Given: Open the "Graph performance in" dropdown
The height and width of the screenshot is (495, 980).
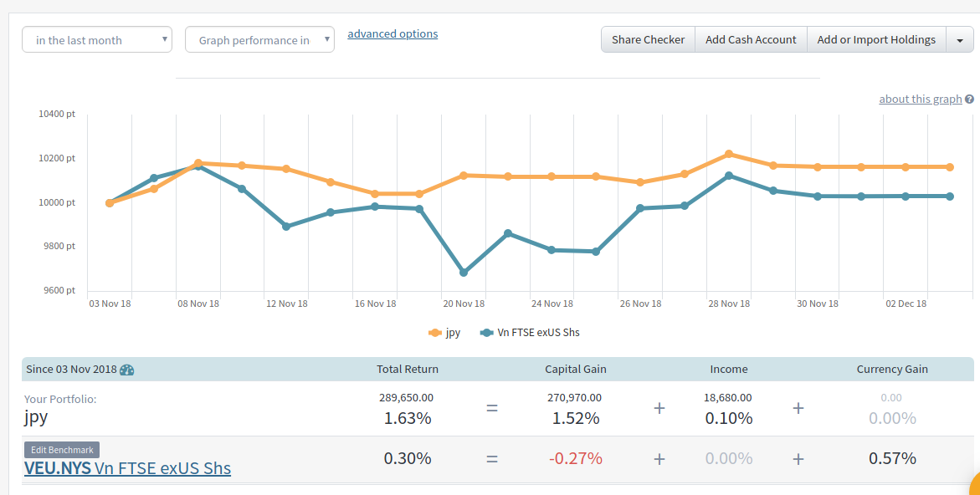Looking at the screenshot, I should click(259, 40).
